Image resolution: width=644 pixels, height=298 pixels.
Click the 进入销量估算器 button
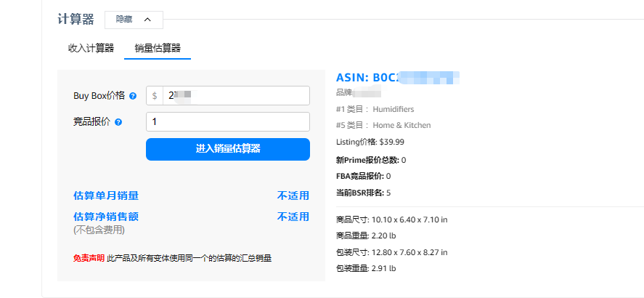click(x=227, y=149)
